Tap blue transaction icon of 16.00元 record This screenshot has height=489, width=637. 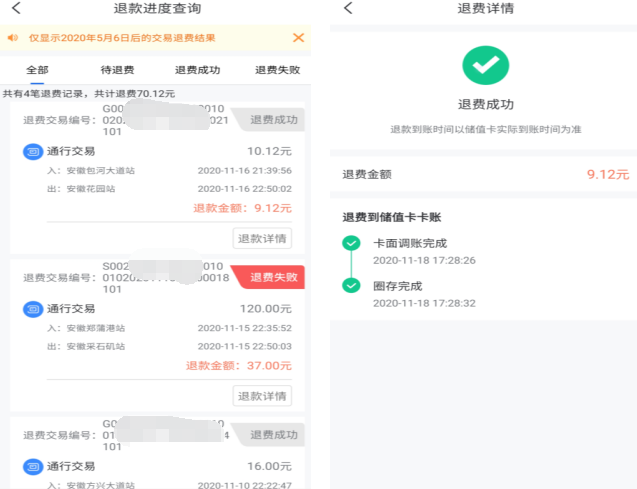(x=32, y=466)
